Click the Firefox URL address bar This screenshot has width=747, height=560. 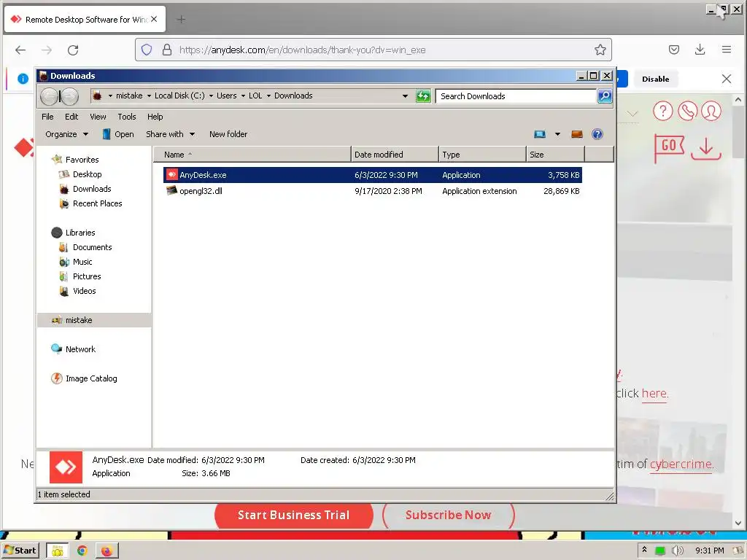tap(373, 50)
